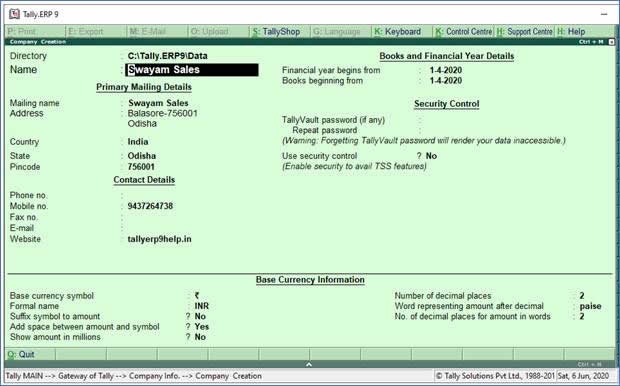Click the Formal name value INR
The width and height of the screenshot is (620, 386).
pyautogui.click(x=202, y=306)
